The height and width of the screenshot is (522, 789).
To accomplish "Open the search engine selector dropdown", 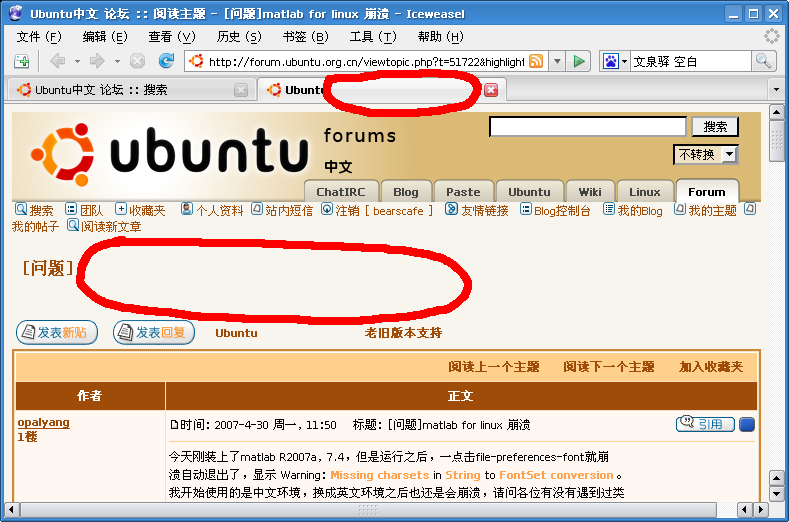I will pos(624,61).
